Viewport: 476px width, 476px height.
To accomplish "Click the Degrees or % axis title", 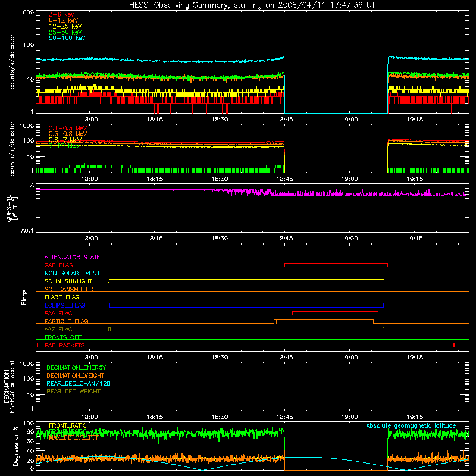I will 15,446.
